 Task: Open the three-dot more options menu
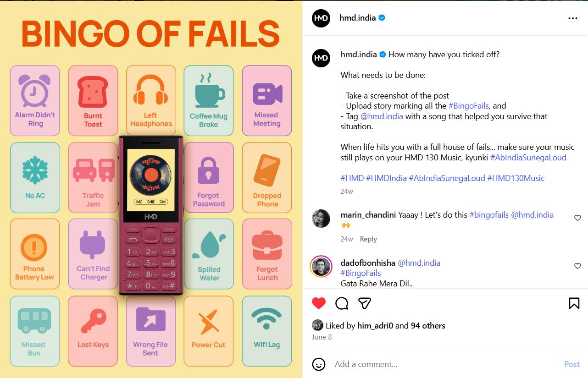coord(573,18)
